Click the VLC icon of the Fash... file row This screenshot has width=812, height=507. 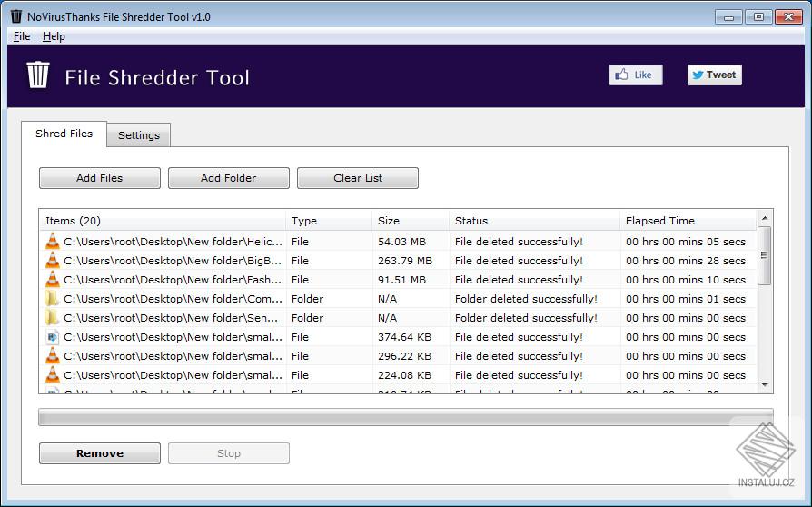[x=53, y=280]
